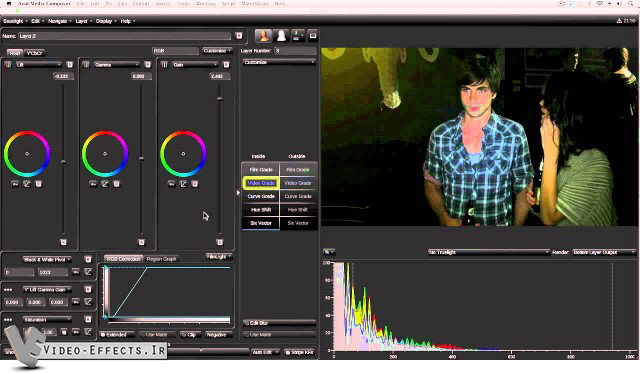This screenshot has width=640, height=374.
Task: Click the reset icon beside the Layer name field
Action: [x=239, y=36]
